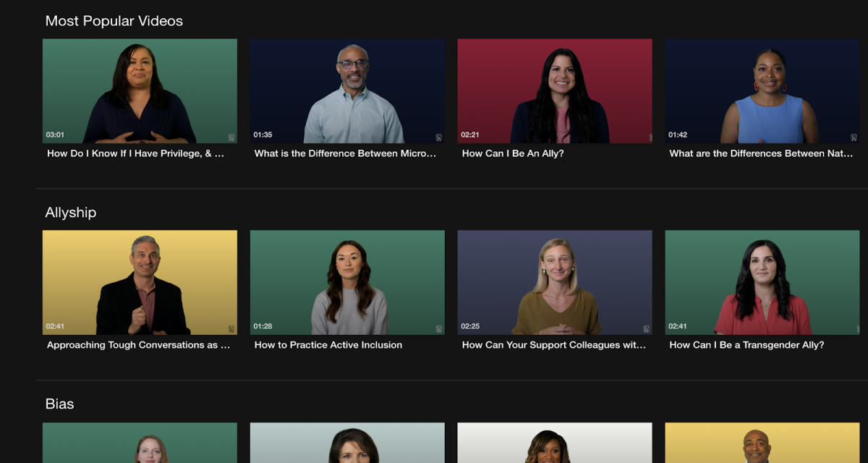Open the 'Allyship' category header

pyautogui.click(x=69, y=212)
